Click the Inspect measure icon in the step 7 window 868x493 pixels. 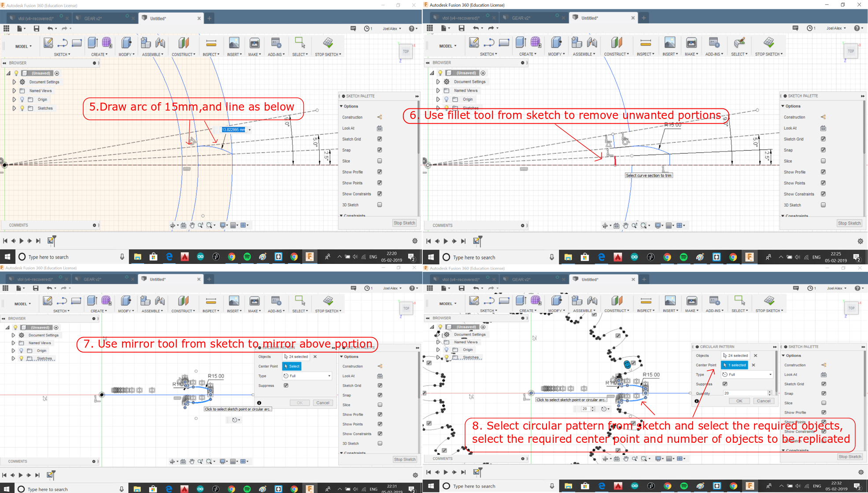coord(211,301)
